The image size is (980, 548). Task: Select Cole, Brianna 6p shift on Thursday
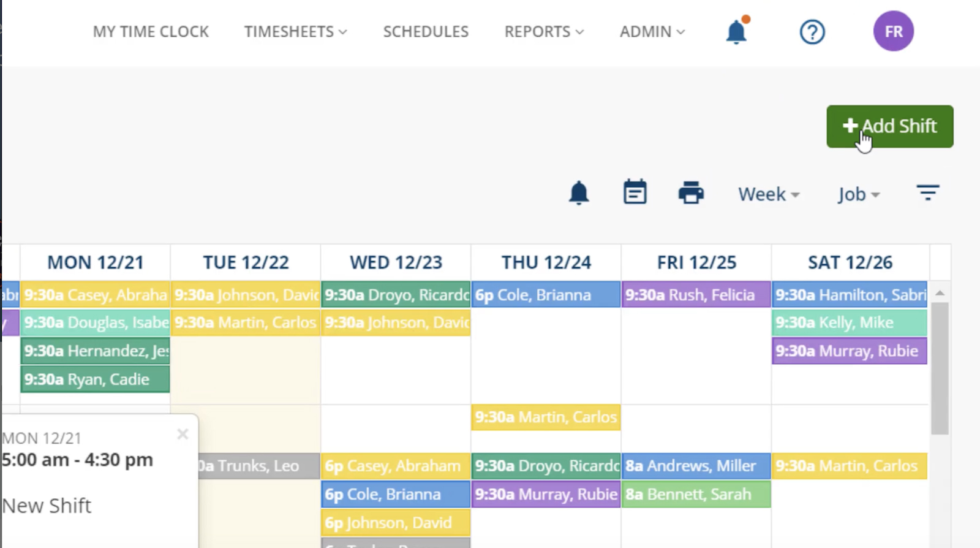click(x=545, y=295)
